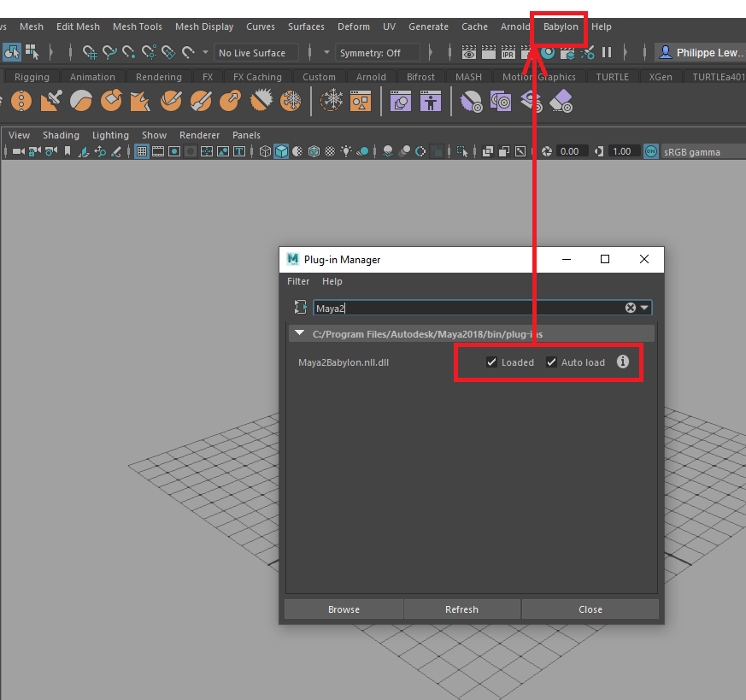Screen dimensions: 746x700
Task: Open the Pose Editor from the shelf
Action: click(431, 101)
